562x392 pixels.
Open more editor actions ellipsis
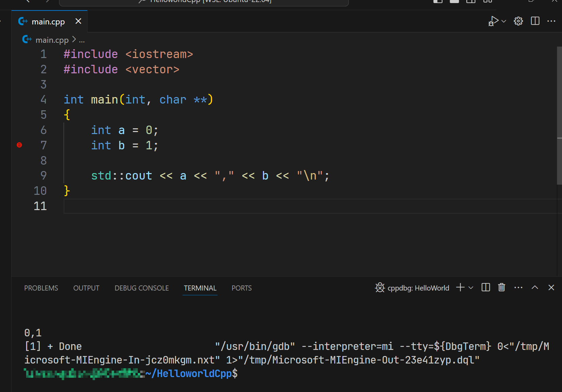[552, 21]
